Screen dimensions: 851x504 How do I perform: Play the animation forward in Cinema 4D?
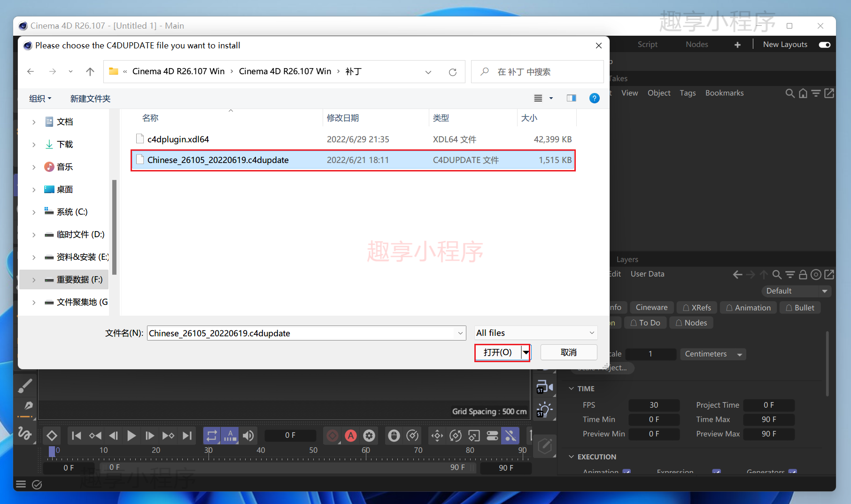click(132, 436)
